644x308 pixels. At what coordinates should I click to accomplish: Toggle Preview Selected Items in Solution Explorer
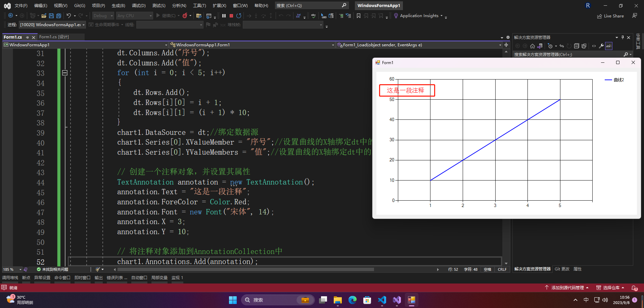click(x=609, y=46)
